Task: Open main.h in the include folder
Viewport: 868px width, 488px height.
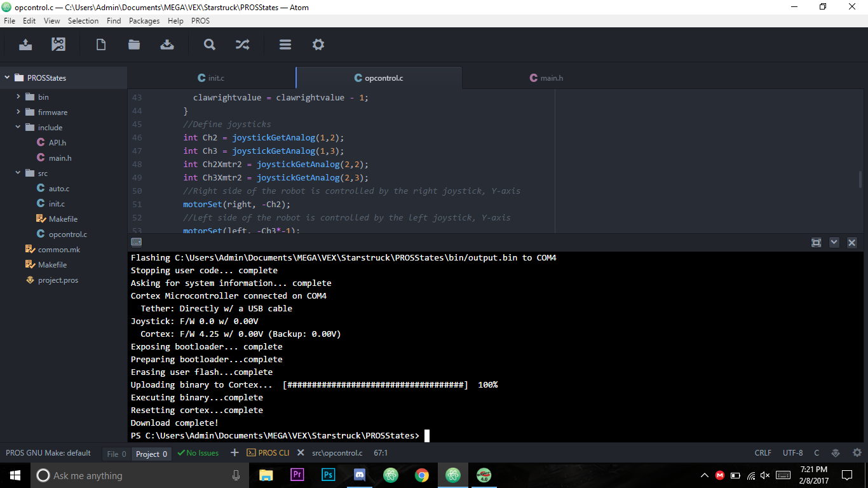Action: [60, 158]
